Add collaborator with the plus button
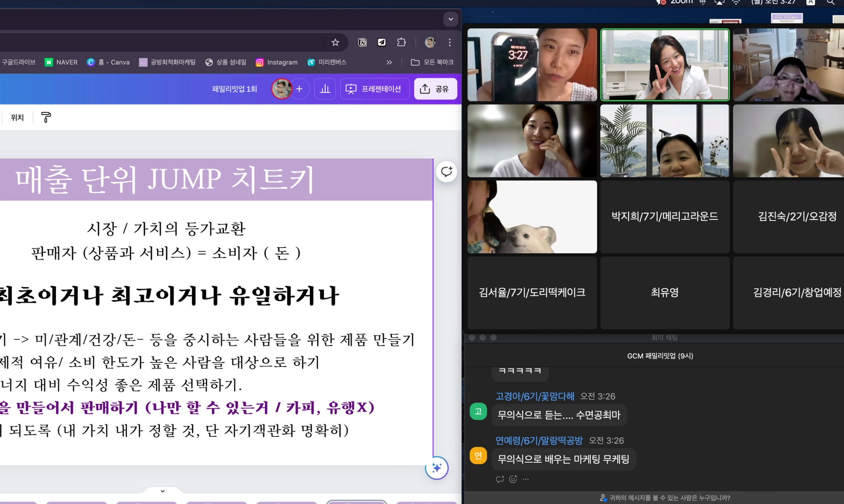844x504 pixels. pyautogui.click(x=300, y=89)
